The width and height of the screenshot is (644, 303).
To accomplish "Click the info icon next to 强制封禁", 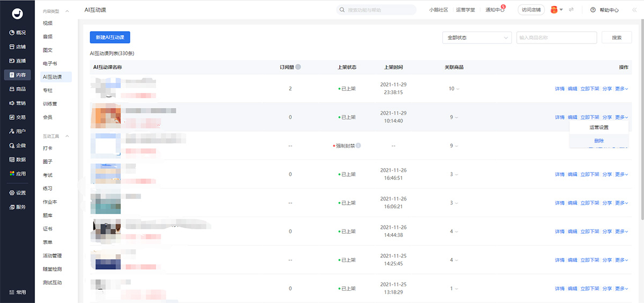I will pos(358,146).
